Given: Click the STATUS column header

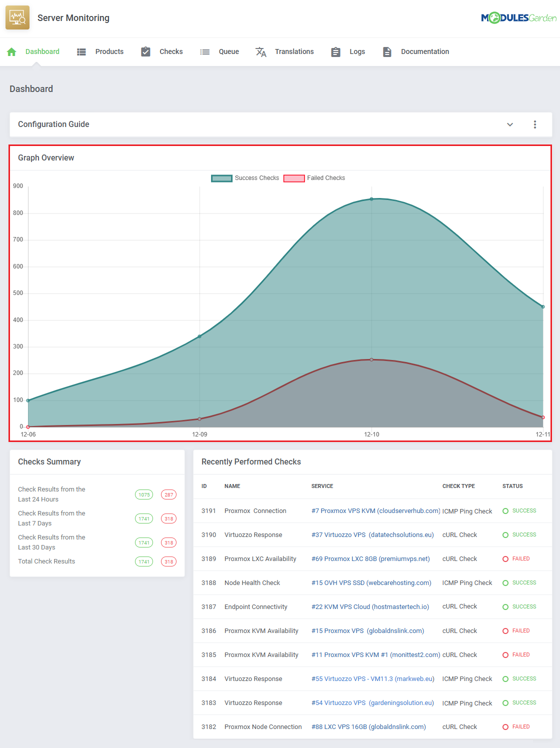Looking at the screenshot, I should pyautogui.click(x=512, y=486).
